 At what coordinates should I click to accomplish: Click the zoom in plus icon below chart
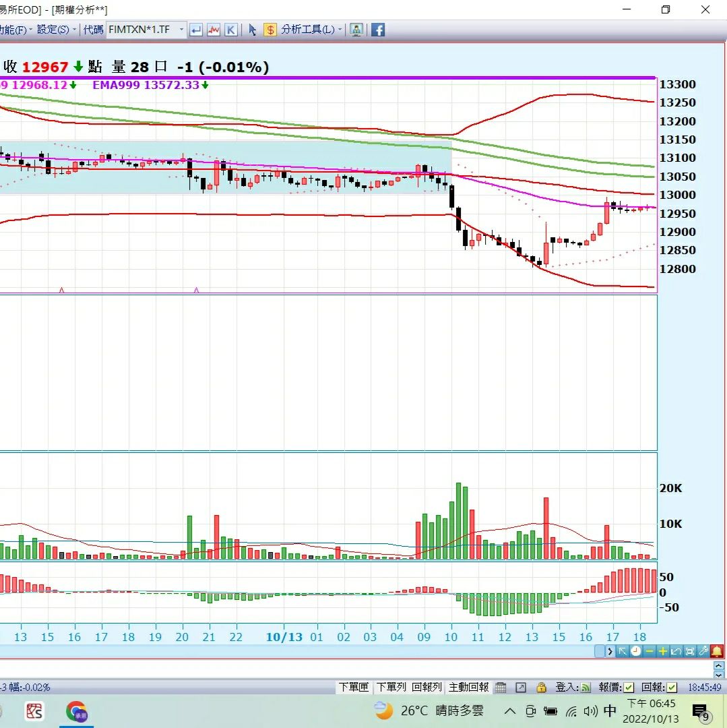[x=662, y=651]
